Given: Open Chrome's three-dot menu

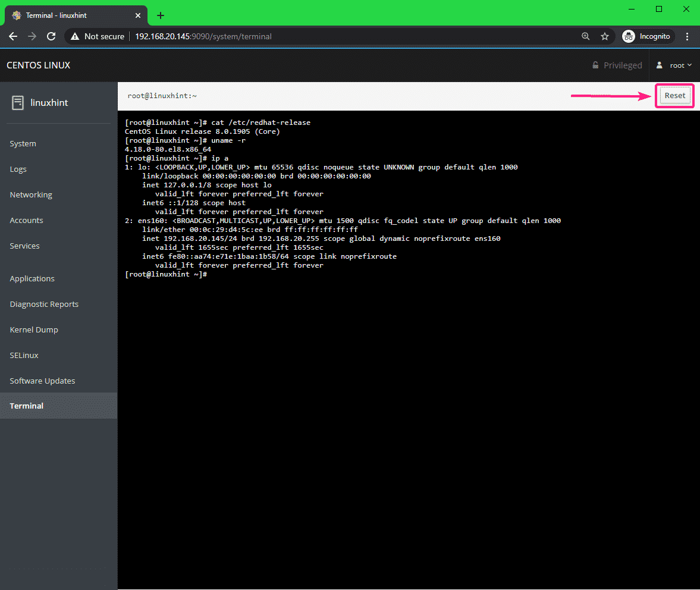Looking at the screenshot, I should (688, 36).
